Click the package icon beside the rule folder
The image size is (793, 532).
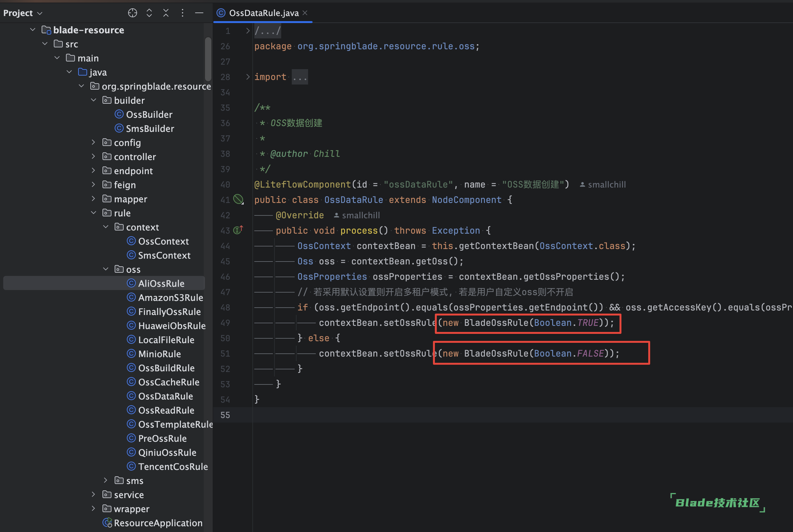tap(107, 213)
